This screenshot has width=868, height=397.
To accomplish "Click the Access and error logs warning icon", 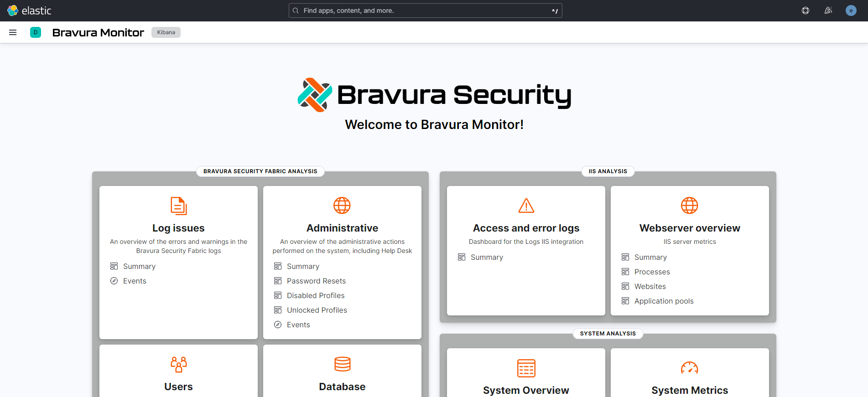I will coord(526,206).
